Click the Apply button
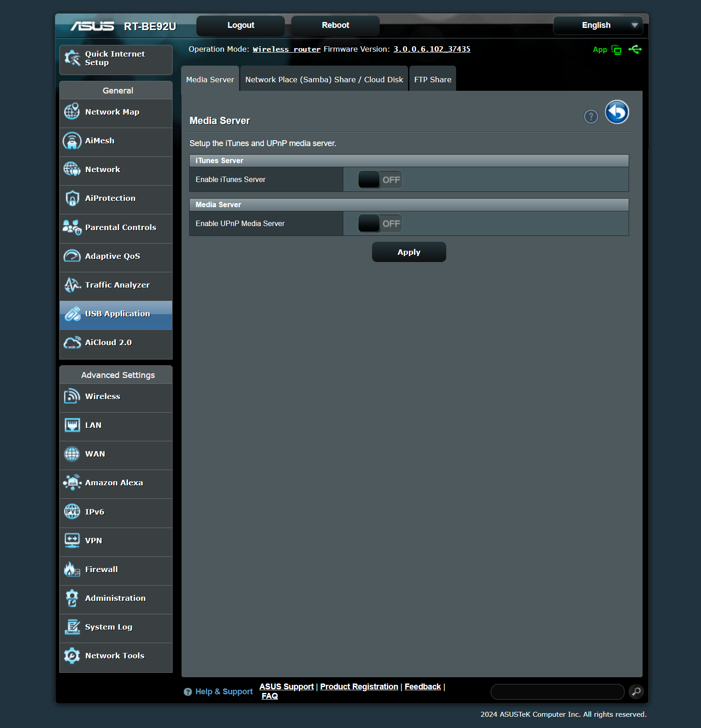 [x=409, y=252]
